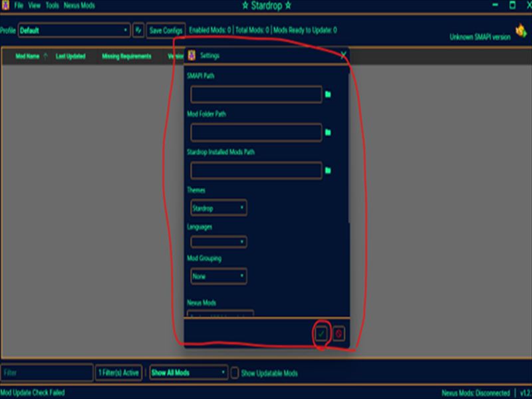Viewport: 532px width, 399px height.
Task: Expand the Mod Grouping dropdown
Action: click(x=219, y=276)
